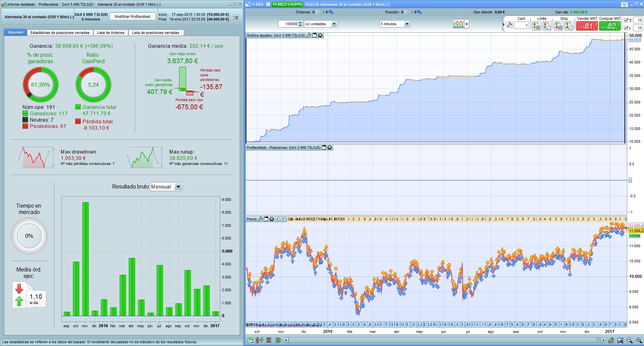Toggle the L checkbox
The image size is (644, 346).
pyautogui.click(x=626, y=28)
